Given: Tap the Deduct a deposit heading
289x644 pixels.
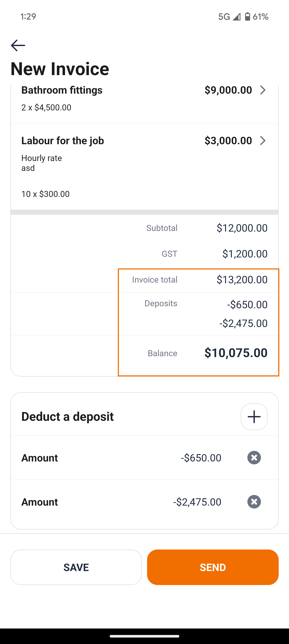Looking at the screenshot, I should click(x=68, y=416).
